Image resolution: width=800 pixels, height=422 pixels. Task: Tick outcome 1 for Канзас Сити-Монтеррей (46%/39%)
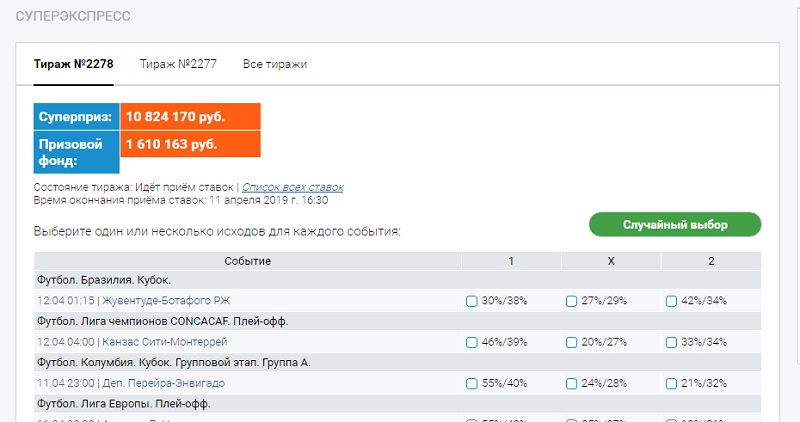[472, 342]
